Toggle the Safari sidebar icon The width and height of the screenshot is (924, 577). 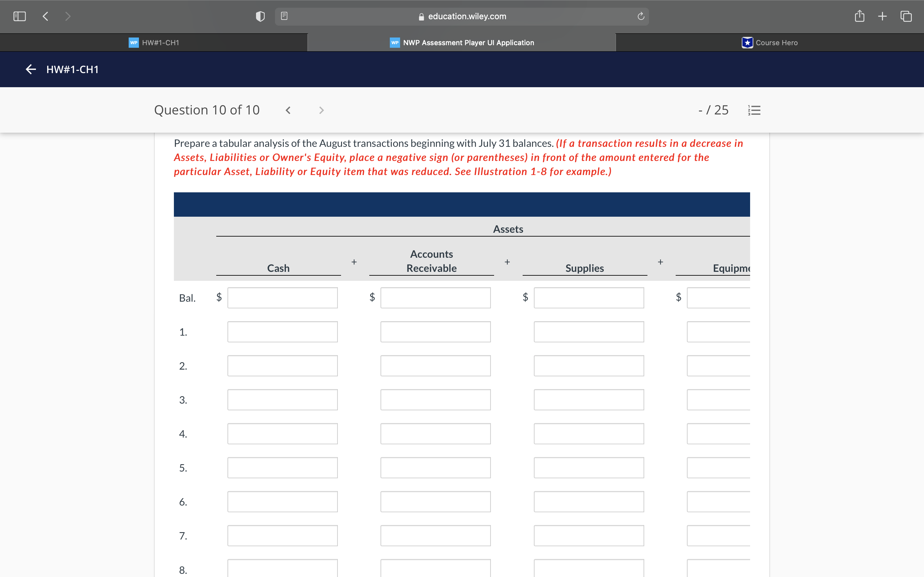tap(20, 16)
